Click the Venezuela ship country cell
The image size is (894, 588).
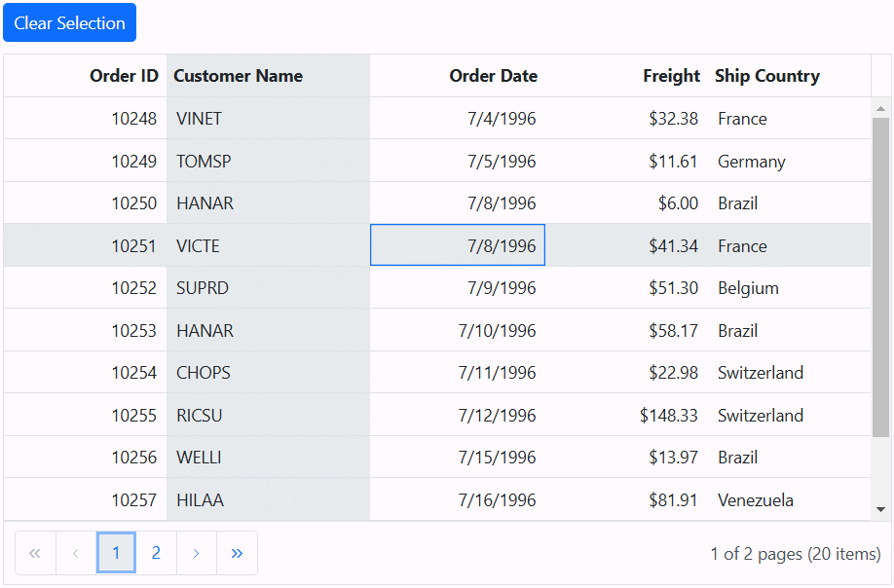(756, 500)
